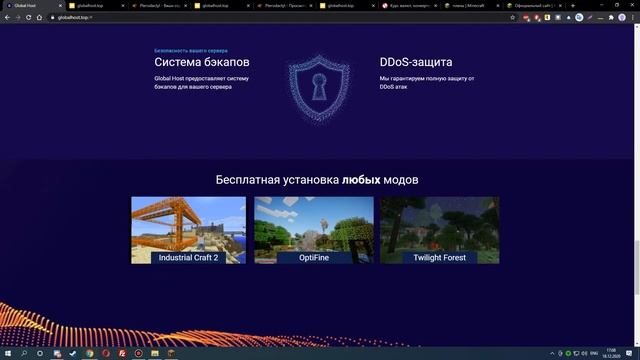Open Google Chrome from the taskbar
The width and height of the screenshot is (640, 360).
click(90, 353)
